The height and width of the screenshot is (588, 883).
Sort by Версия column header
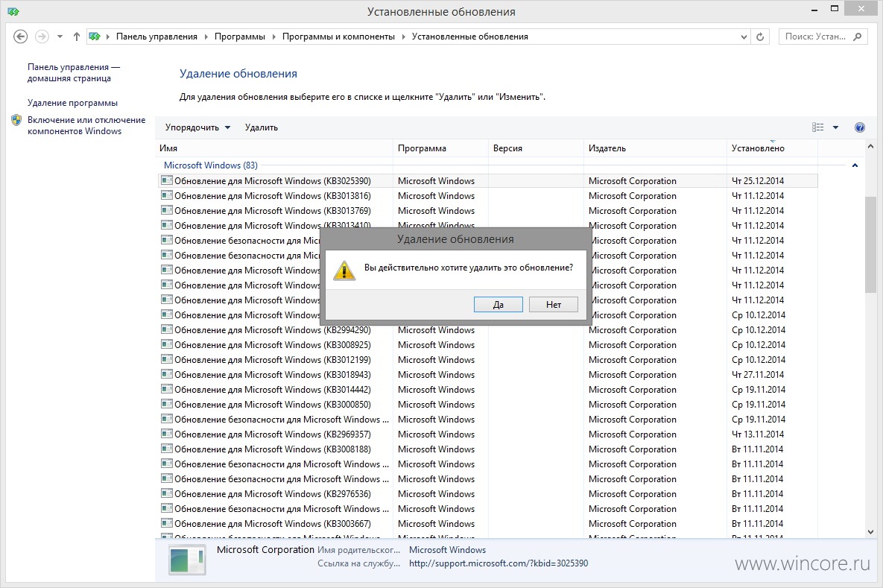pos(536,148)
